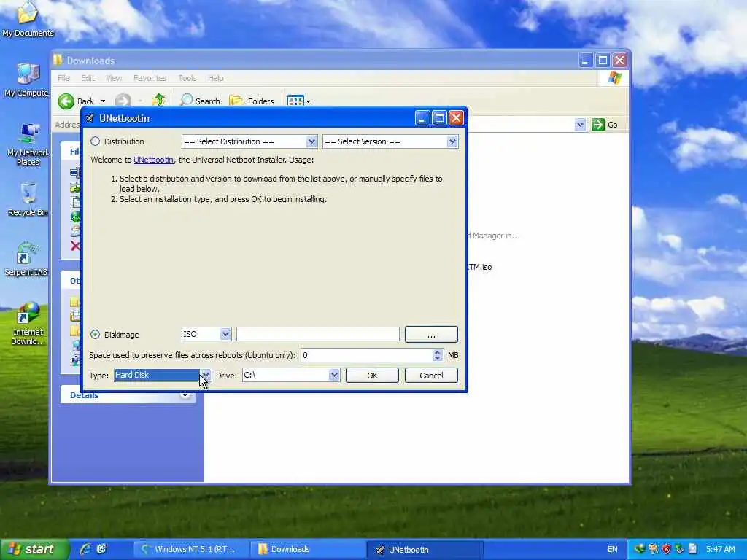Open the address bar dropdown arrow

[x=580, y=125]
